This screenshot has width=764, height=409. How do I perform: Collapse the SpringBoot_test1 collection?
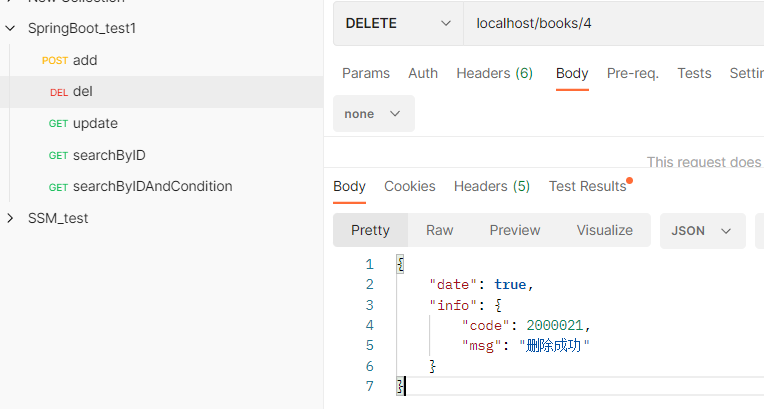11,28
